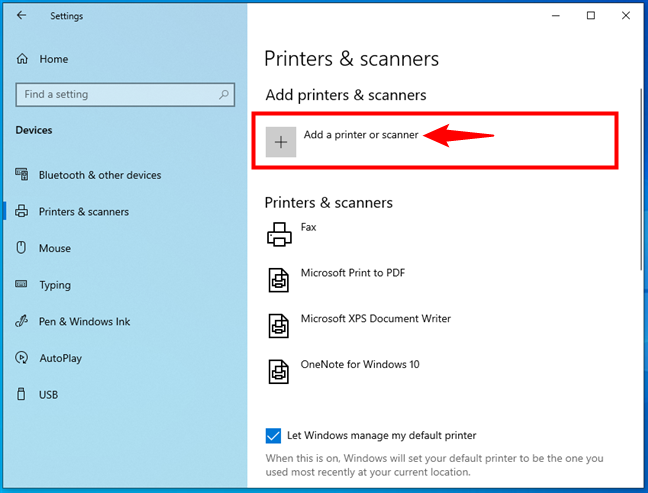Open Bluetooth & other devices
This screenshot has width=648, height=493.
[100, 175]
